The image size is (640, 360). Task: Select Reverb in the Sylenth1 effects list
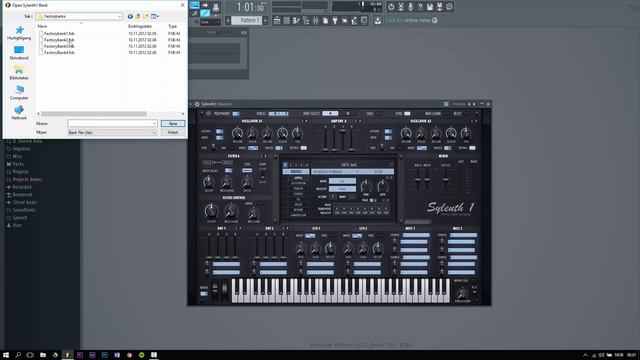(x=298, y=210)
